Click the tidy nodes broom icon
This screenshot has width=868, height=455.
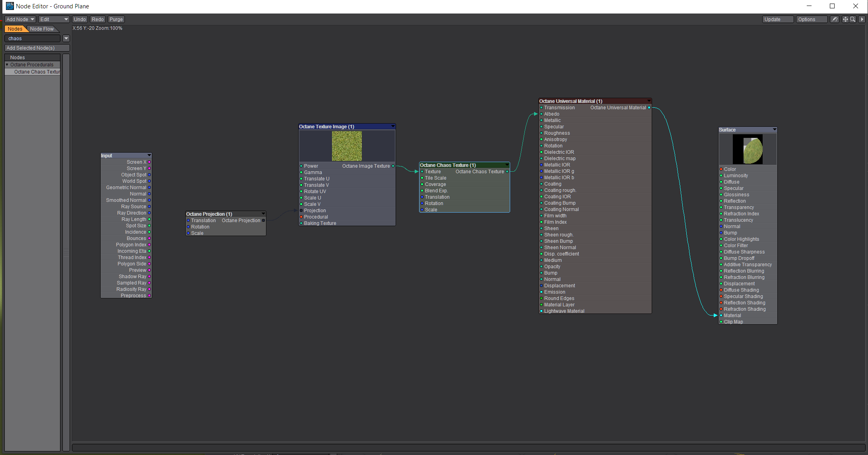pyautogui.click(x=835, y=19)
